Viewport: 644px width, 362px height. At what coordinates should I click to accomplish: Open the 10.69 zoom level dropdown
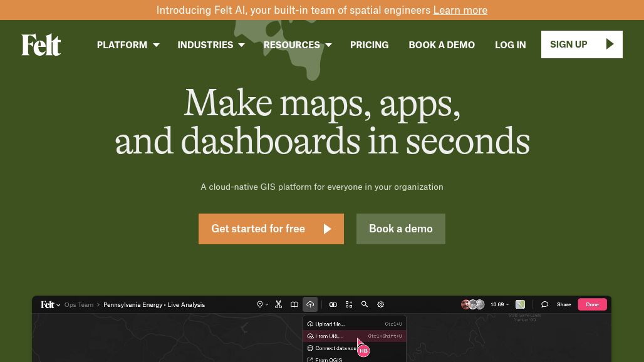coord(499,304)
